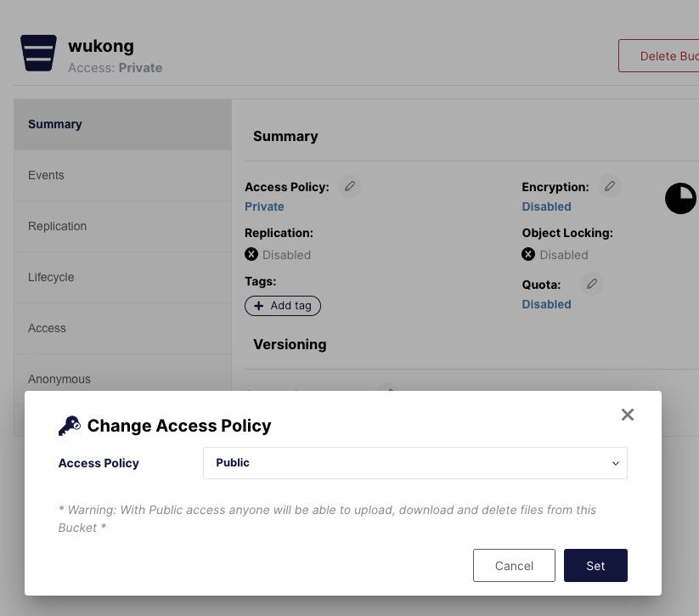
Task: Click the key icon in dialog header
Action: (x=70, y=426)
